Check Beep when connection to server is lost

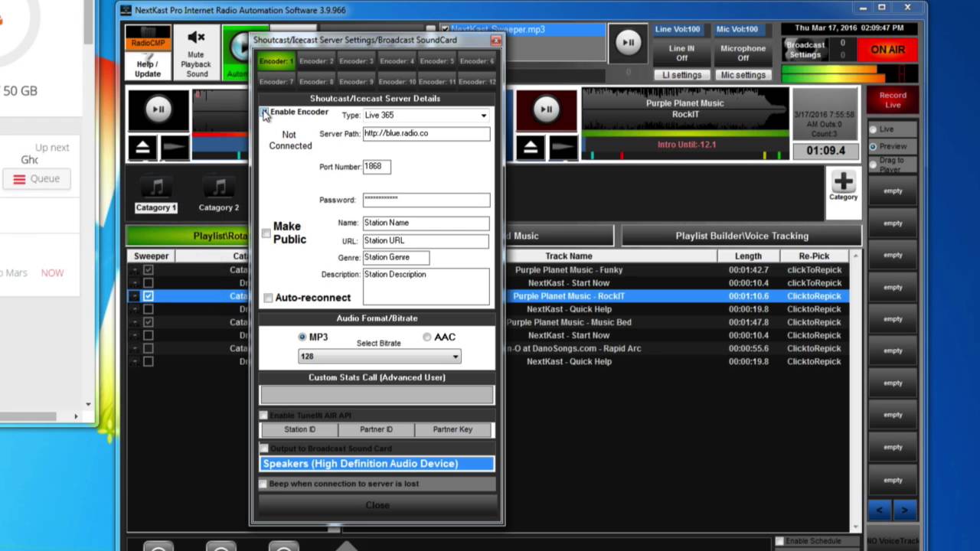coord(264,484)
